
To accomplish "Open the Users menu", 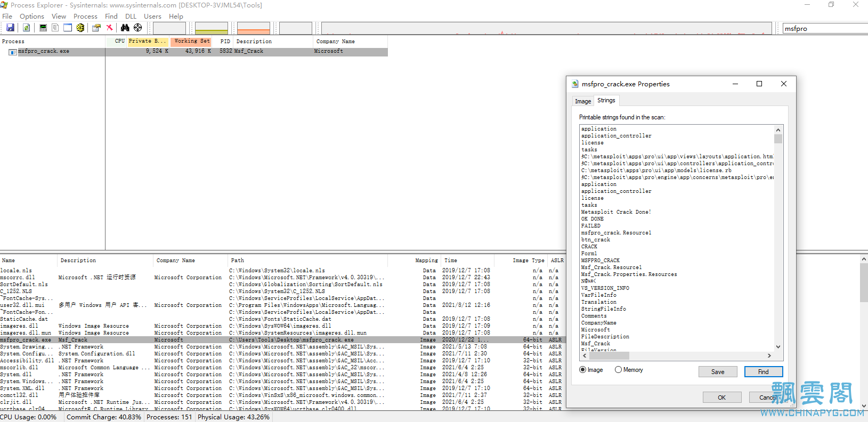I will point(152,17).
